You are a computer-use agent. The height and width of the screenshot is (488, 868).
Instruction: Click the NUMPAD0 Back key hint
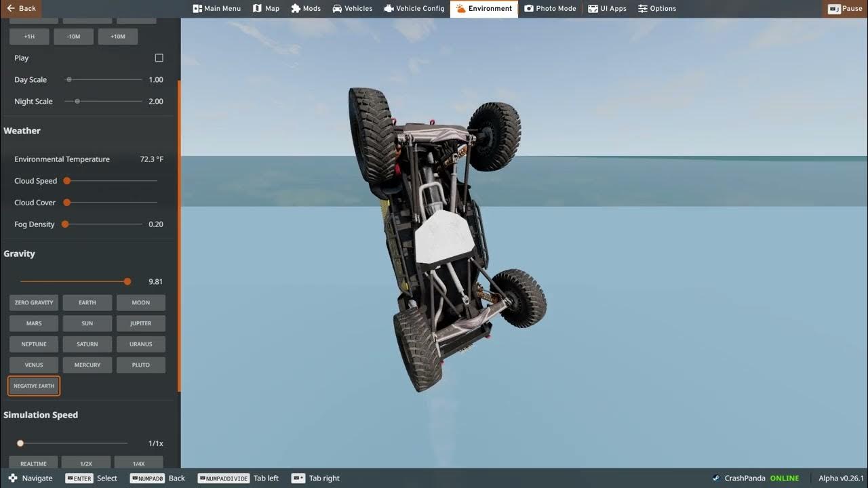[157, 479]
